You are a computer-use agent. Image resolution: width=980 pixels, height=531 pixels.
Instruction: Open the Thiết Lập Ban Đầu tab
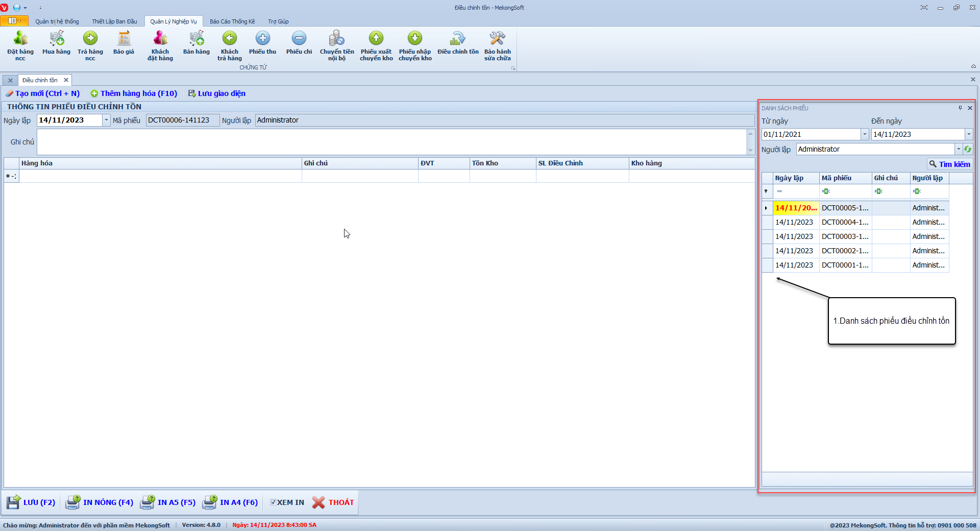pos(114,21)
